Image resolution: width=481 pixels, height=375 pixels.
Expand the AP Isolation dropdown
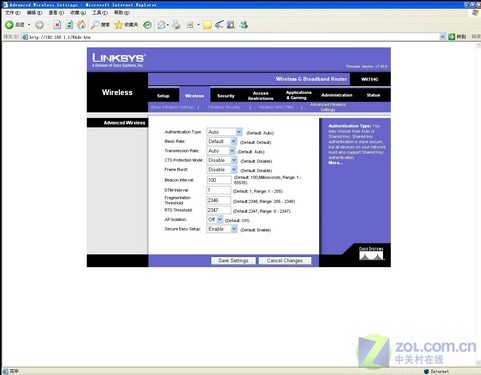(219, 219)
